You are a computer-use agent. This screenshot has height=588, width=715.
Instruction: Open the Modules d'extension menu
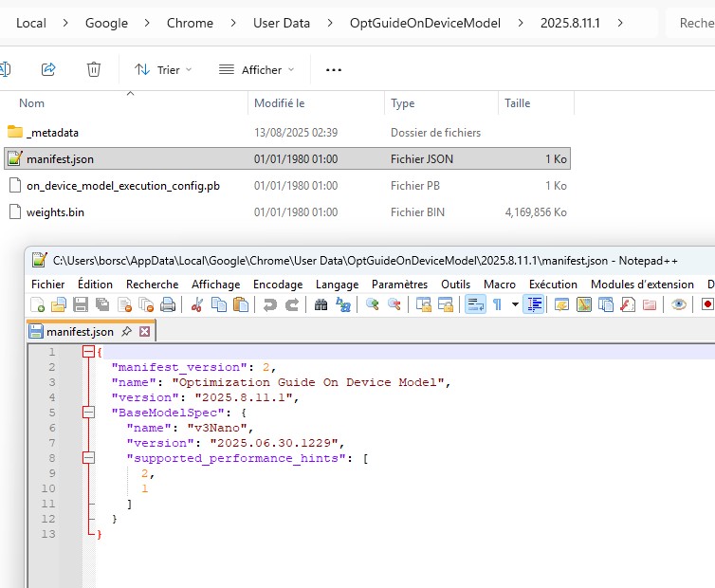coord(642,285)
